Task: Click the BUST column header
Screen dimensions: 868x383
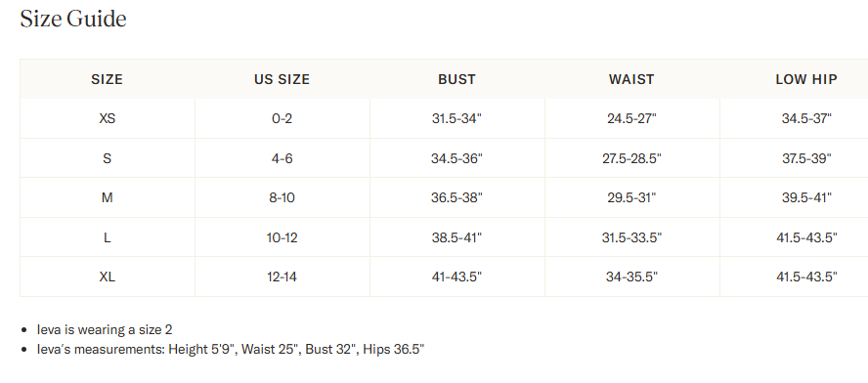Action: 456,79
